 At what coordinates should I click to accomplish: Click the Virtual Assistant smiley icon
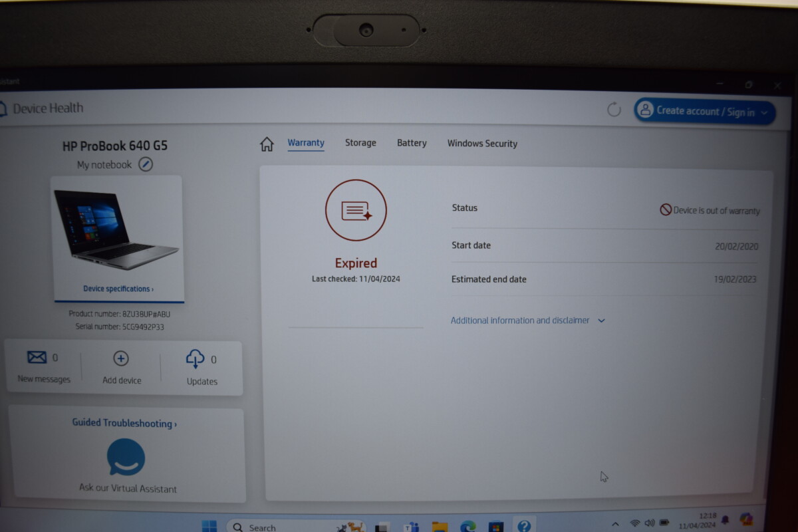(126, 457)
